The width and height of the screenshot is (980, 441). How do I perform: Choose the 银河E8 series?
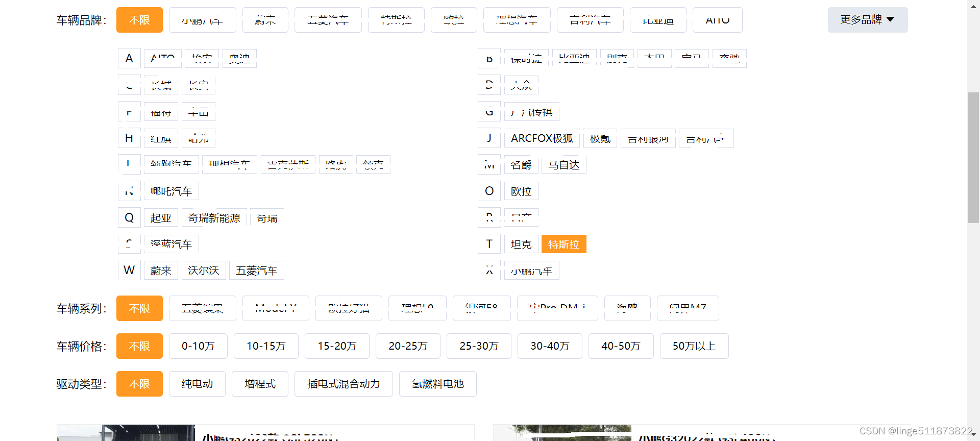click(481, 308)
